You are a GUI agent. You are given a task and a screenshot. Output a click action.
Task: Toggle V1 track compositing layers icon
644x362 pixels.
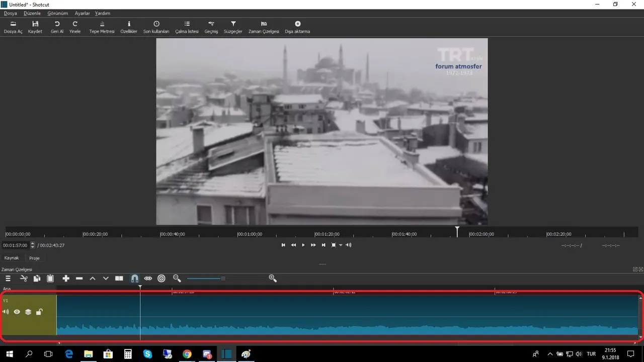point(28,312)
